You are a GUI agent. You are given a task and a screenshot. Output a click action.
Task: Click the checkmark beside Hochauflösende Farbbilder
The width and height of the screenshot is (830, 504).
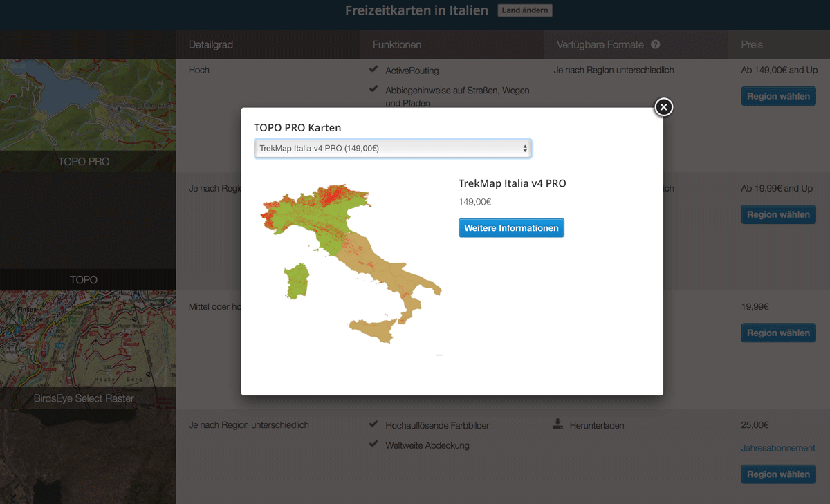click(373, 424)
